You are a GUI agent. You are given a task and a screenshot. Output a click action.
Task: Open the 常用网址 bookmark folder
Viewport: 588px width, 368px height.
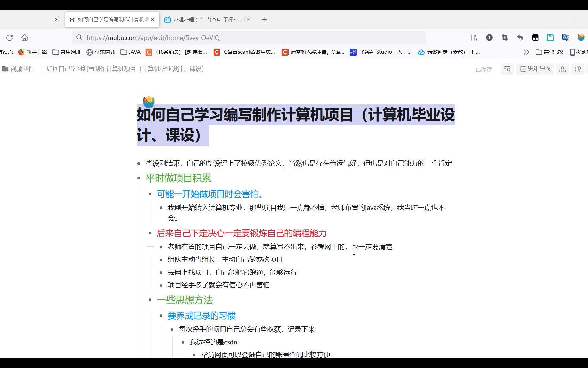tap(67, 52)
